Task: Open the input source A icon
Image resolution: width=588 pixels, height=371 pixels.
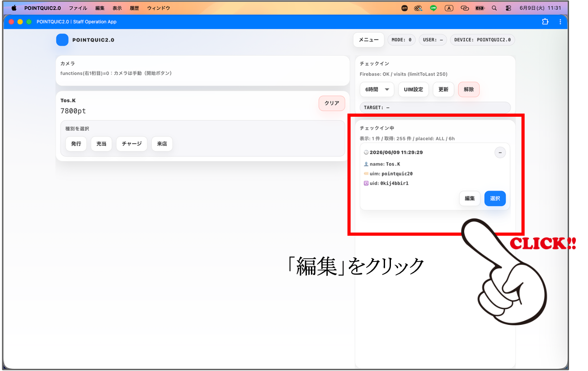Action: pos(449,8)
